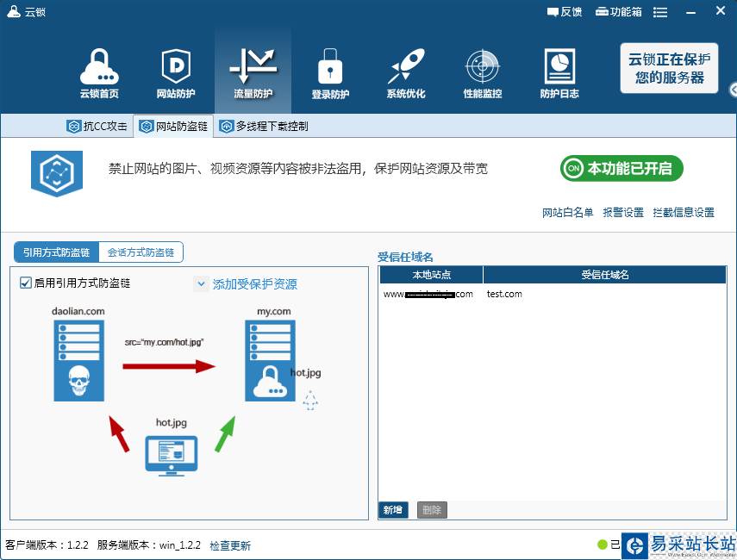Open the 网站白名单 link

click(x=567, y=212)
